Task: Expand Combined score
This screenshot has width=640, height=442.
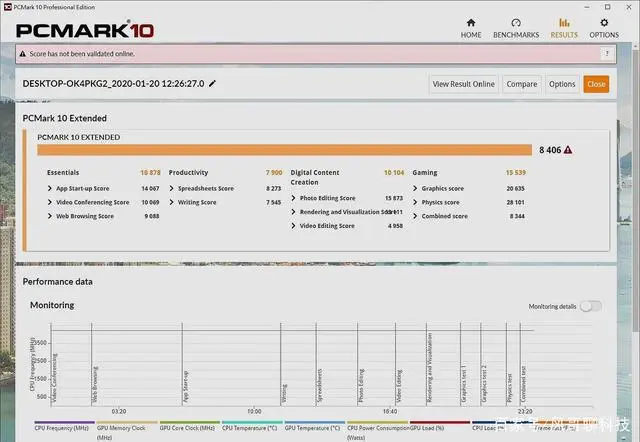Action: click(415, 216)
